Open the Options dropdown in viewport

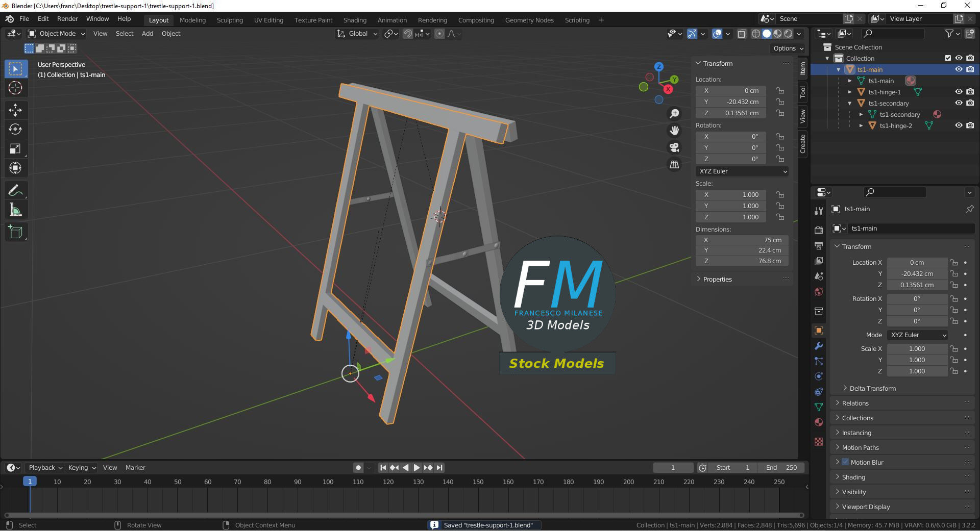point(788,48)
